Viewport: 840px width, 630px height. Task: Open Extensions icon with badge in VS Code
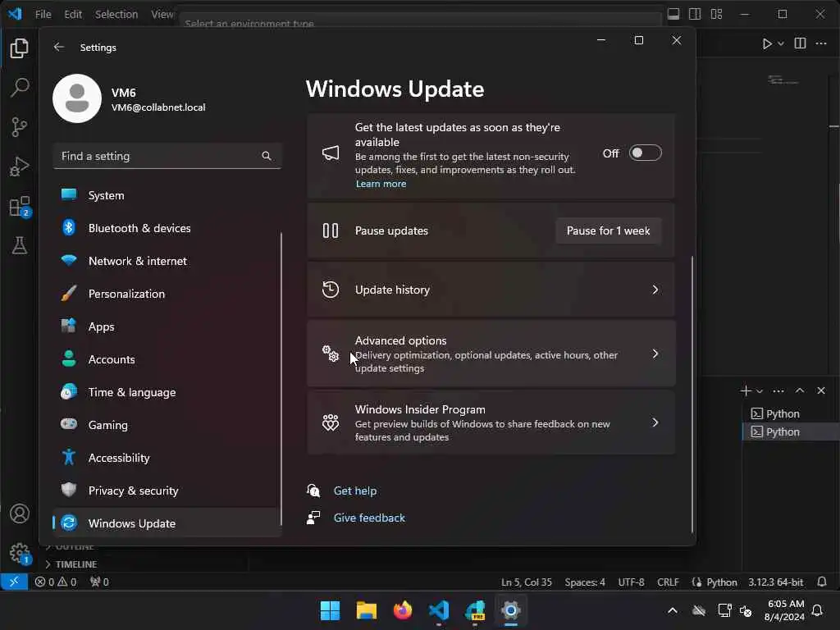(20, 206)
